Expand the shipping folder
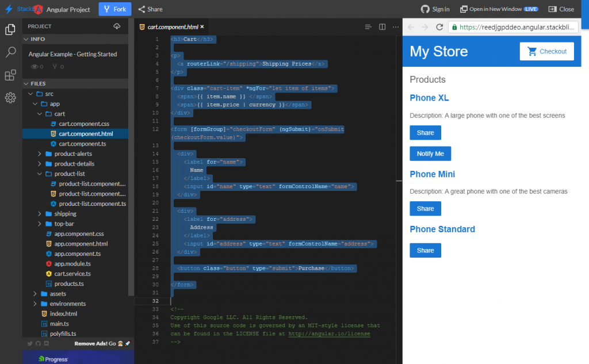589x364 pixels. [x=40, y=214]
